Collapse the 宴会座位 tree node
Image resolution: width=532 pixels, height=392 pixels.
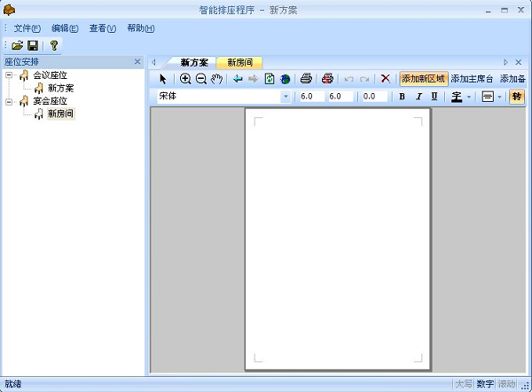pos(9,101)
